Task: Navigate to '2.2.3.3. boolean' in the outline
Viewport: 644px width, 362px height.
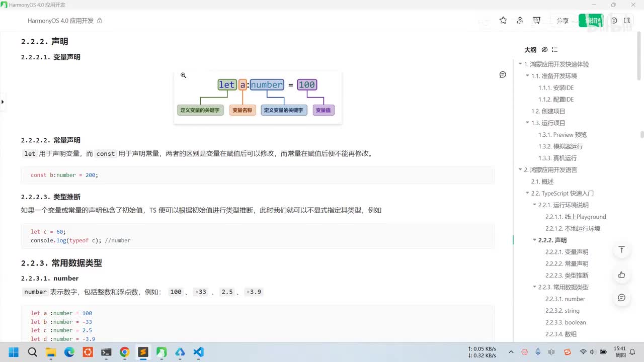Action: point(566,322)
